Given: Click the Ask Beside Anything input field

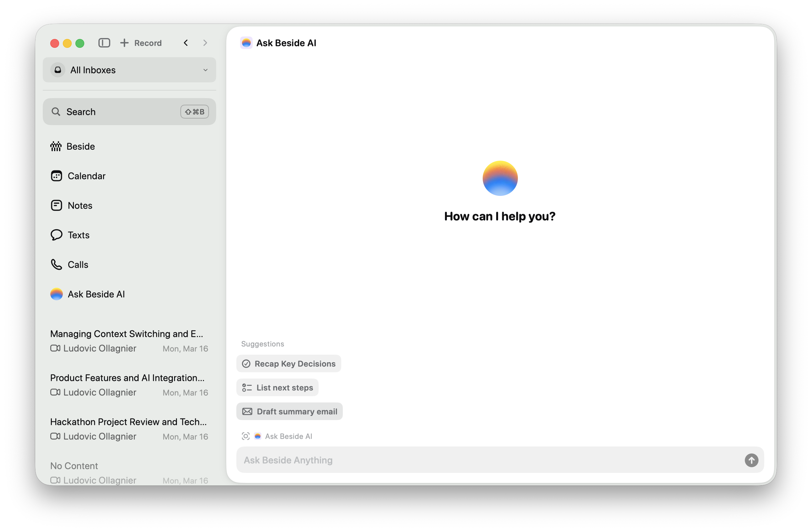Looking at the screenshot, I should tap(500, 460).
